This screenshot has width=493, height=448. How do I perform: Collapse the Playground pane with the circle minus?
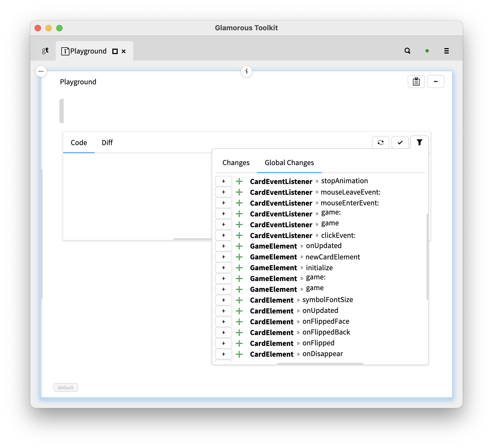[41, 71]
